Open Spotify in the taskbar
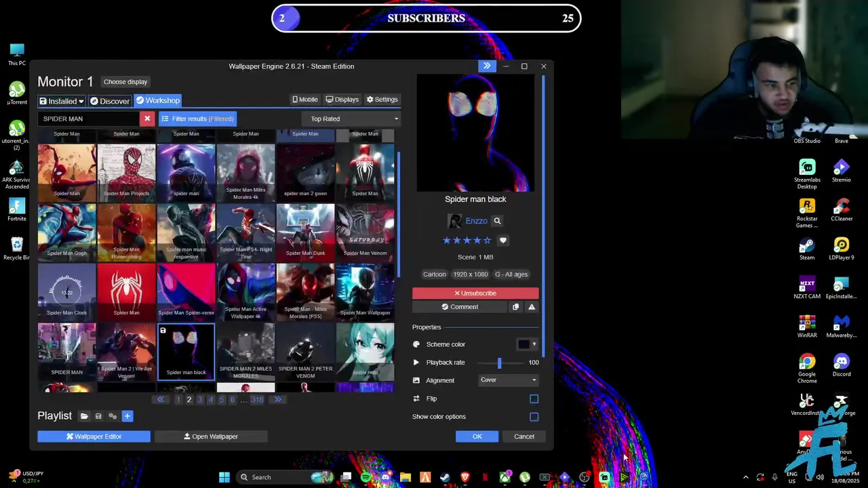The image size is (868, 488). tap(366, 477)
